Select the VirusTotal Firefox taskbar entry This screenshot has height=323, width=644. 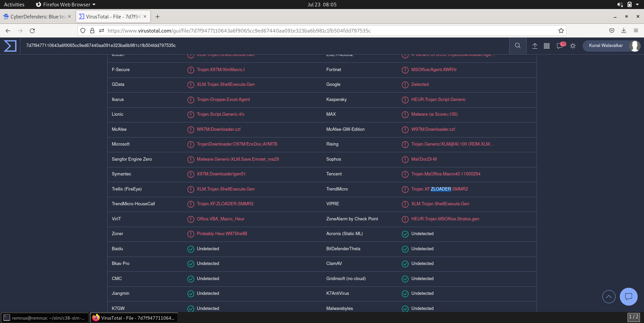coord(134,318)
